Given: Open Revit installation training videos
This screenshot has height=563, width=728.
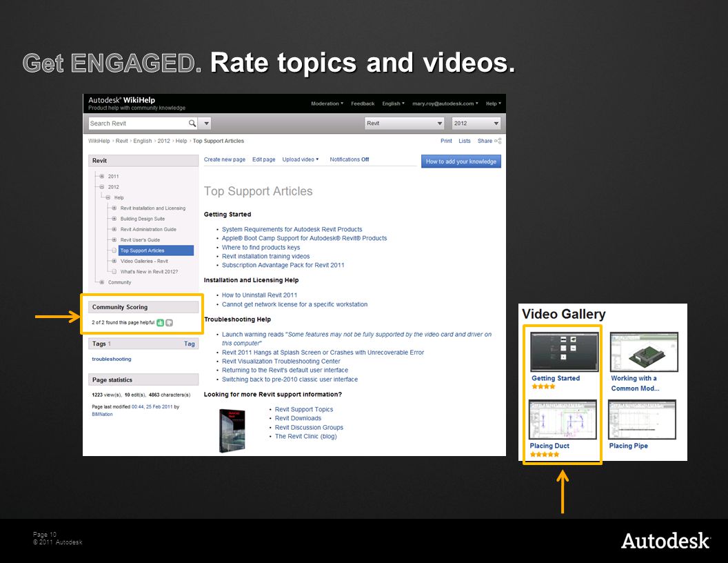Looking at the screenshot, I should coord(265,256).
